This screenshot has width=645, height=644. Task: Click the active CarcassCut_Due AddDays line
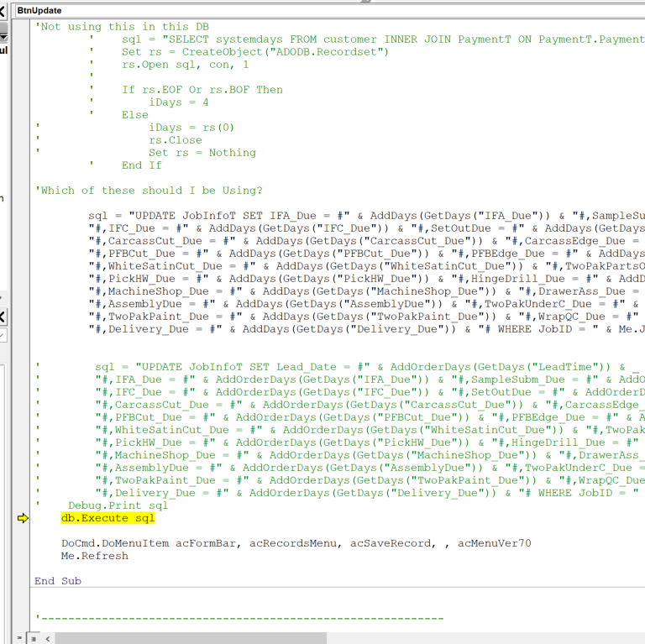coord(366,241)
